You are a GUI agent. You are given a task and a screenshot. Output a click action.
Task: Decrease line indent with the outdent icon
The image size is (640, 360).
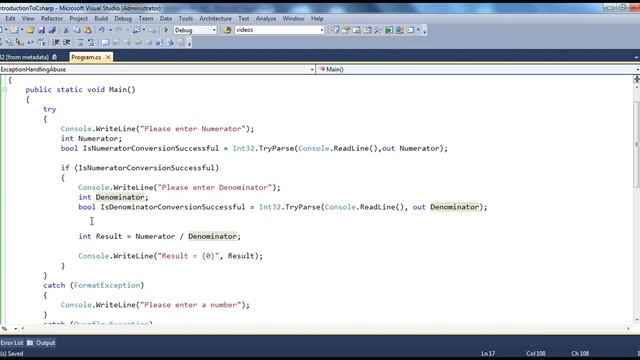tap(56, 42)
